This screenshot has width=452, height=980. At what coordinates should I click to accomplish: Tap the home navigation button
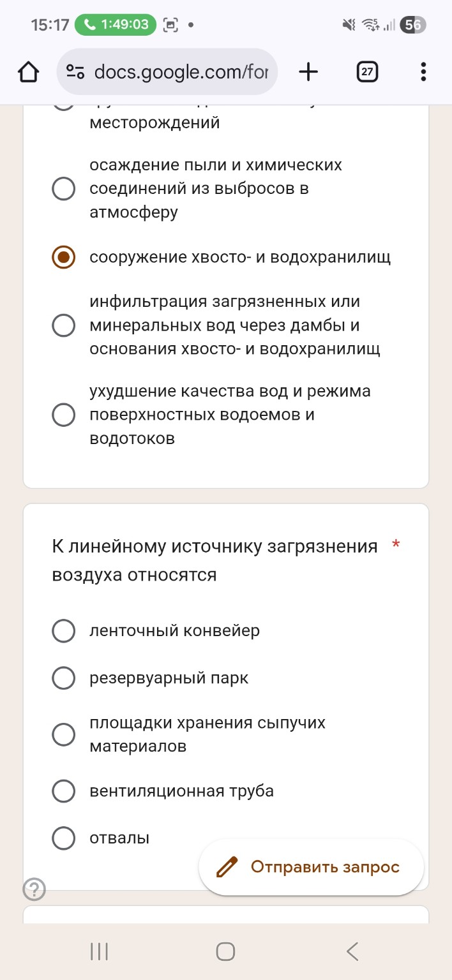pos(225,951)
